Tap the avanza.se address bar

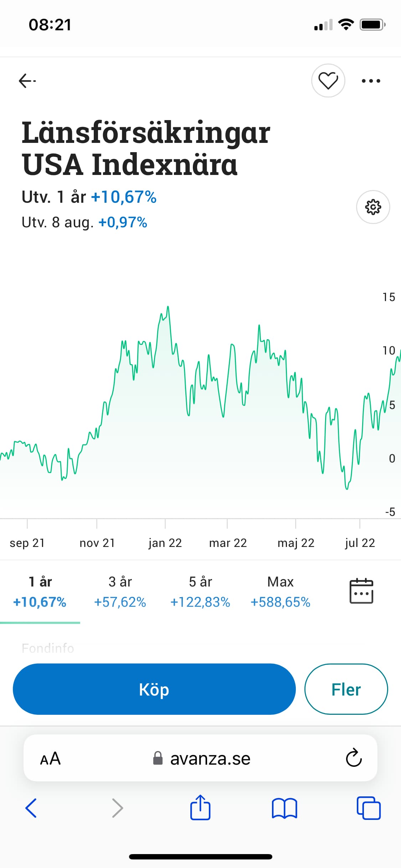coord(202,759)
